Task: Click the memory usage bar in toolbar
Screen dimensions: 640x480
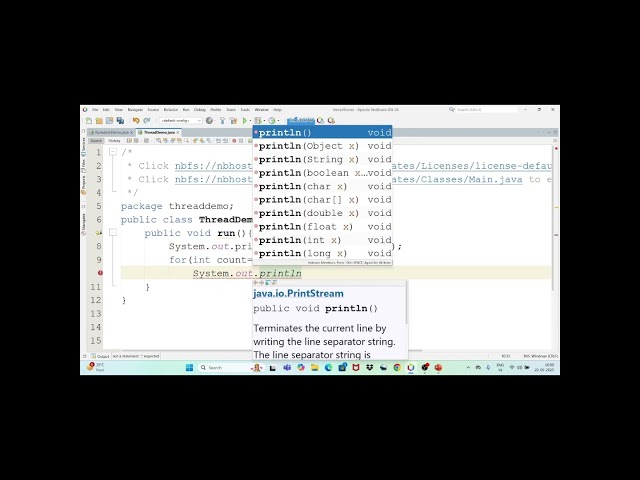Action: [301, 120]
